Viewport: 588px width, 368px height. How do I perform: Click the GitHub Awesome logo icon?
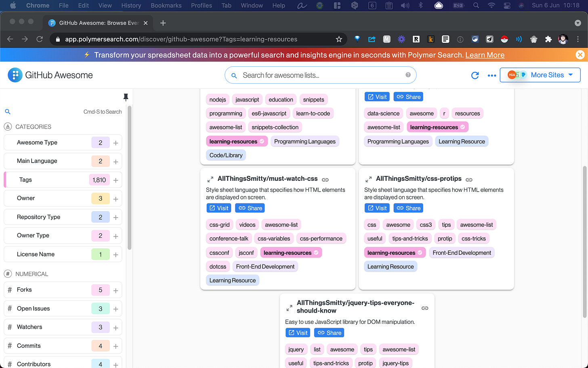click(x=15, y=75)
